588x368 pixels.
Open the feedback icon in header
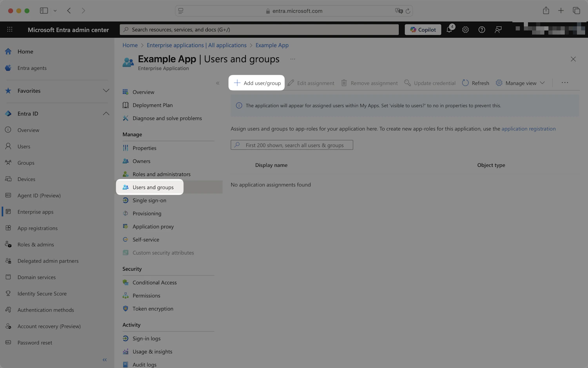[498, 29]
